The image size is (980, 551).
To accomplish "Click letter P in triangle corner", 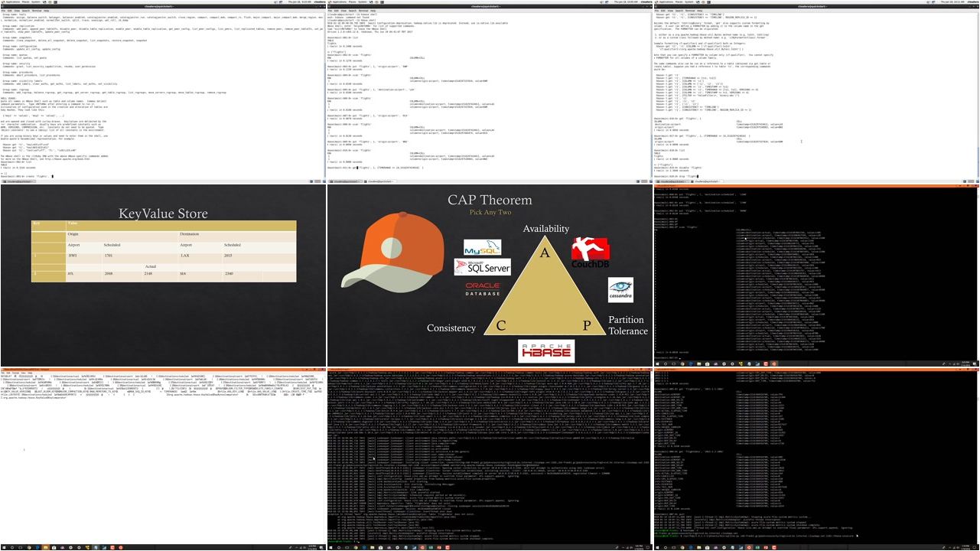I will coord(588,325).
